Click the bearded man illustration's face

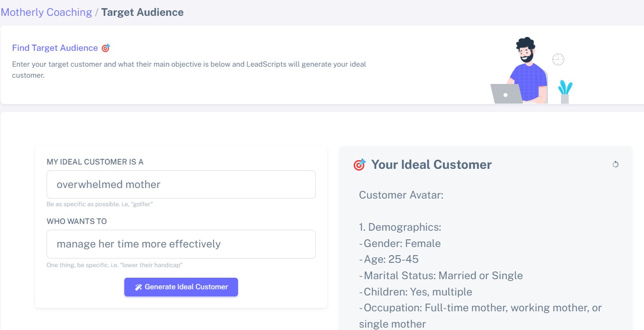(x=526, y=53)
